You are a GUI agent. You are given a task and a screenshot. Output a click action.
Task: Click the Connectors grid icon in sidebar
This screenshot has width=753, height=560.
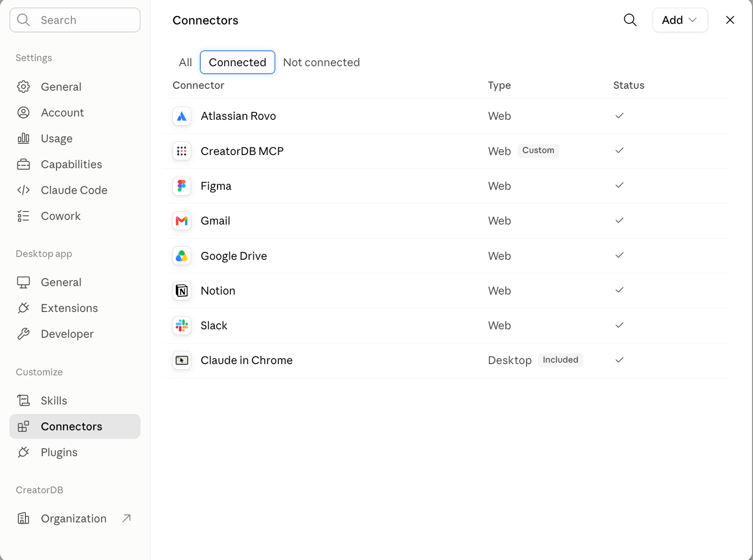click(24, 426)
